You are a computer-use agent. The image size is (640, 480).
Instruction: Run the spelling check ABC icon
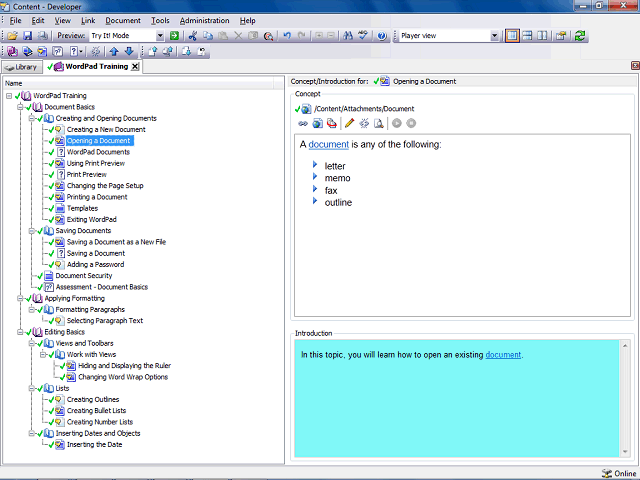[x=363, y=36]
